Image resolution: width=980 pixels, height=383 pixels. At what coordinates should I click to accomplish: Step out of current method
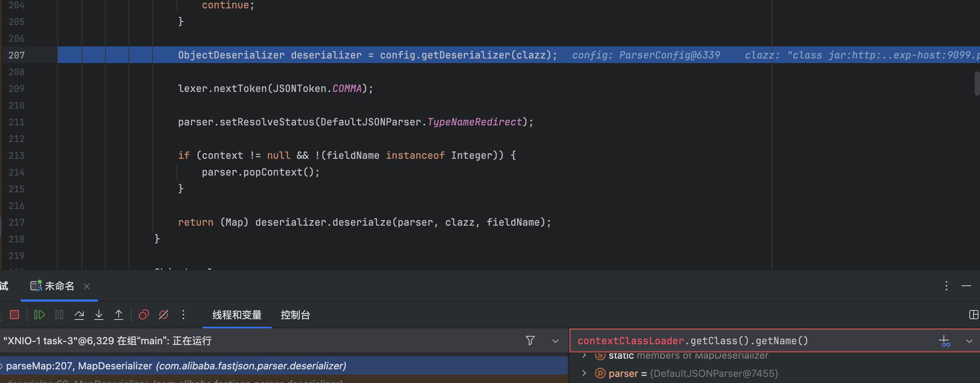[119, 315]
